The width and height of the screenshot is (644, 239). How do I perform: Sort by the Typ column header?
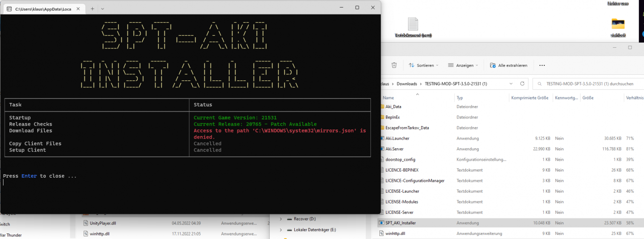[x=459, y=98]
